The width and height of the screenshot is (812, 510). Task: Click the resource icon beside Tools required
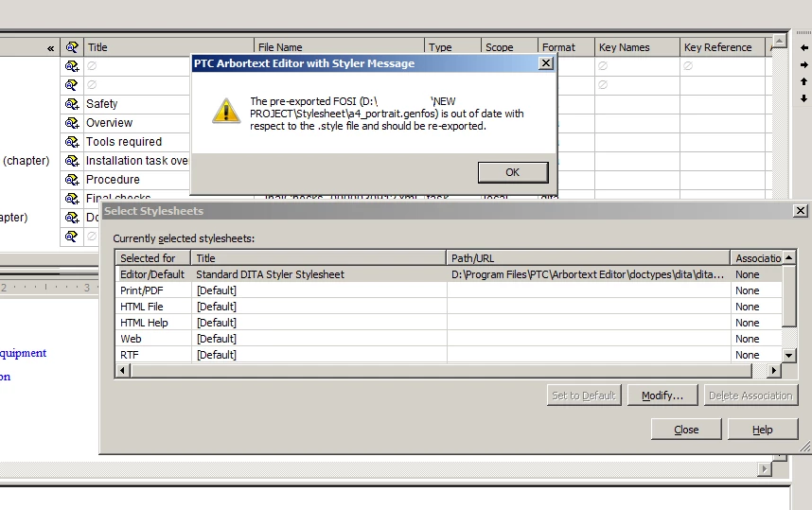click(72, 142)
